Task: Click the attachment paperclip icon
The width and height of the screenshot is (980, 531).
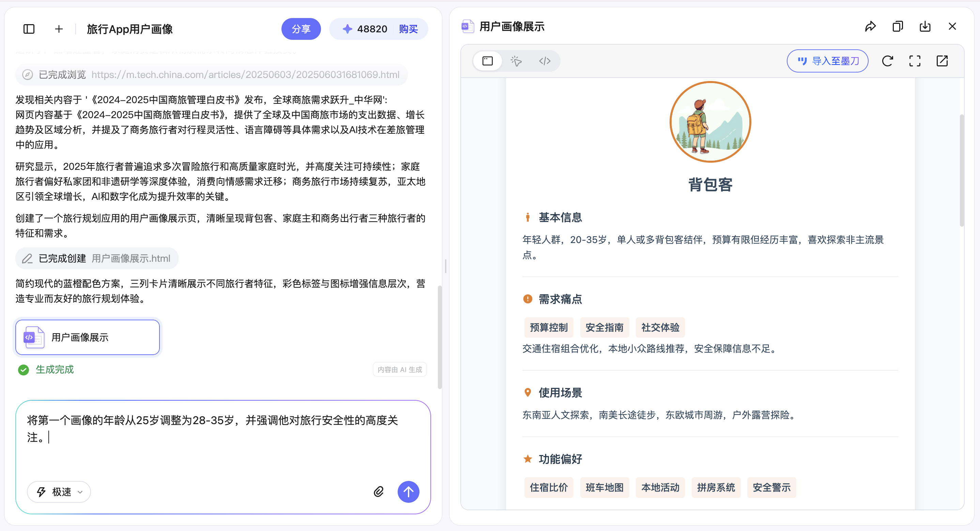Action: point(378,492)
